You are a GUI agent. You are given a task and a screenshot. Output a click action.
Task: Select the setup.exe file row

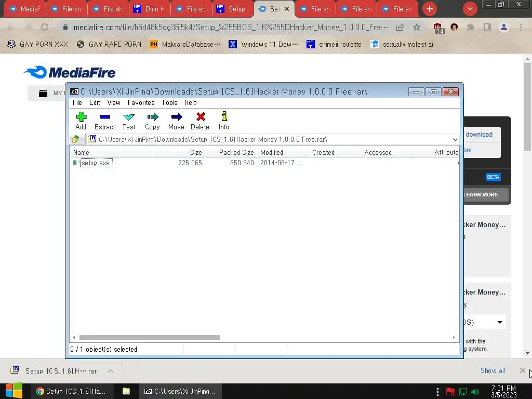pyautogui.click(x=264, y=163)
